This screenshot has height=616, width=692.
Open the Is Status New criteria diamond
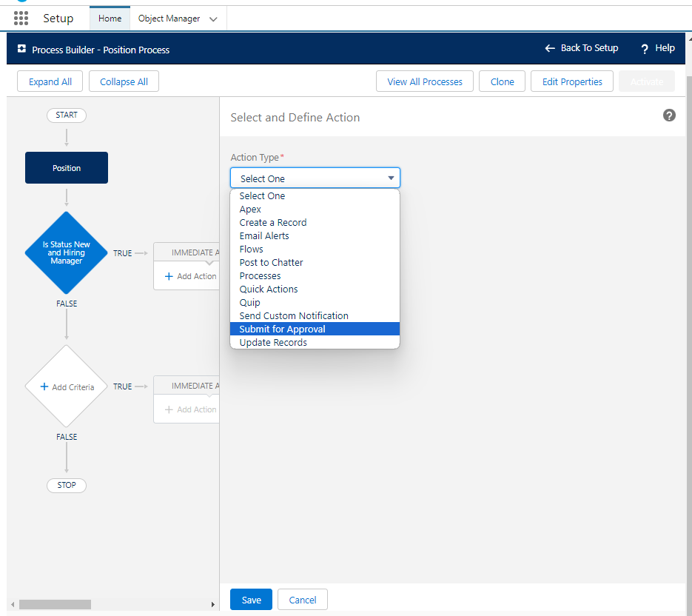coord(66,252)
